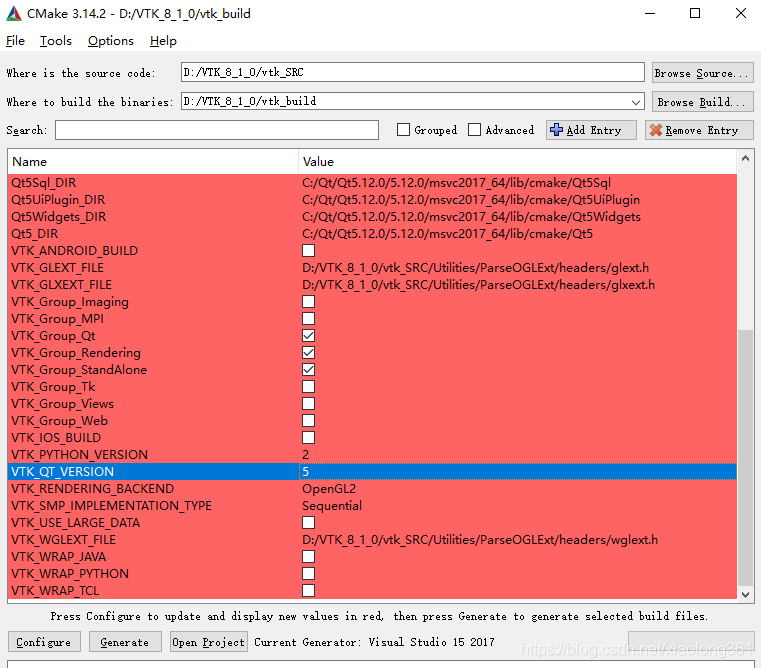This screenshot has height=668, width=761.
Task: Click the Configure button
Action: 44,642
